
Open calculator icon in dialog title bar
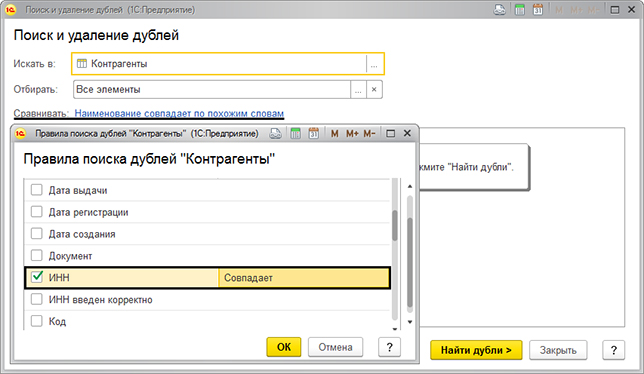[295, 133]
